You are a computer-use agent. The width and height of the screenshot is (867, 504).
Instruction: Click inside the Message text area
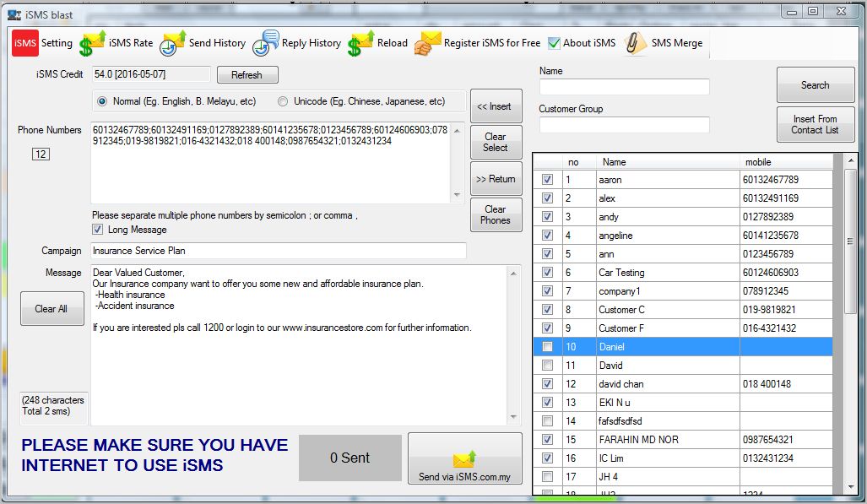[299, 346]
